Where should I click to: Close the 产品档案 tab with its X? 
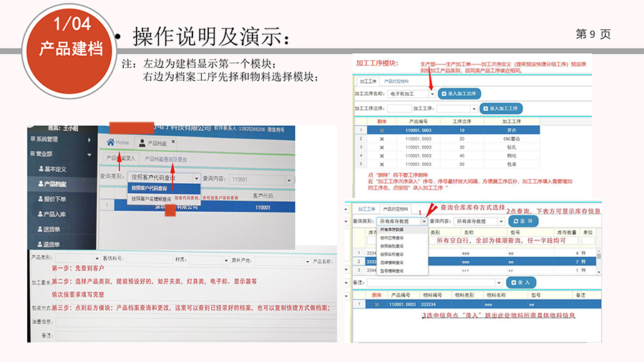(173, 142)
